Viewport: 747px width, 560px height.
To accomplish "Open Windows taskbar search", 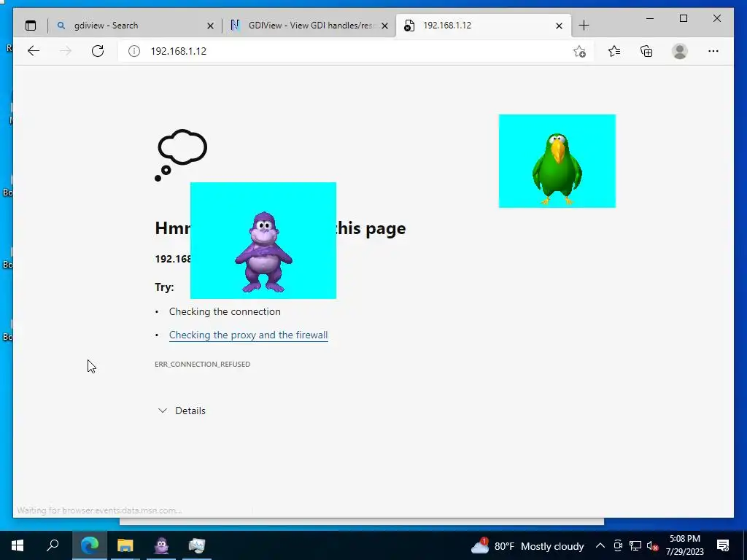I will pos(53,545).
